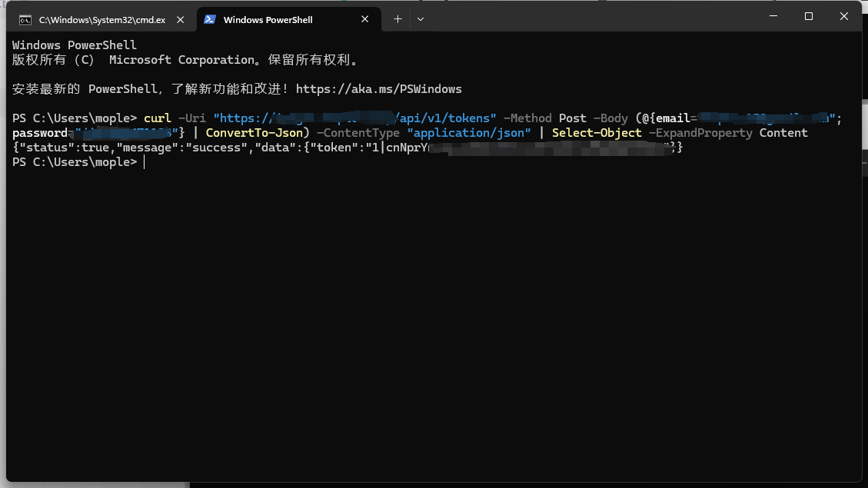Click the PowerShell tab icon
Viewport: 868px width, 488px height.
pos(209,19)
